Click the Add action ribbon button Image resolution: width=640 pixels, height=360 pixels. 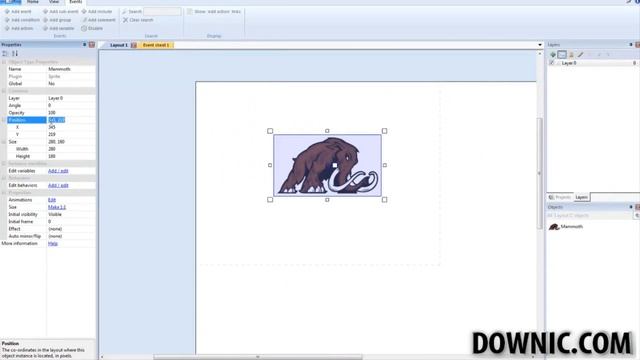(x=19, y=28)
